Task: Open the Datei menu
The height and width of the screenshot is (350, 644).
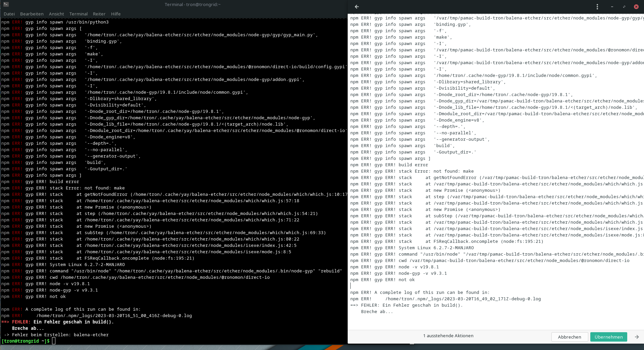Action: [9, 14]
